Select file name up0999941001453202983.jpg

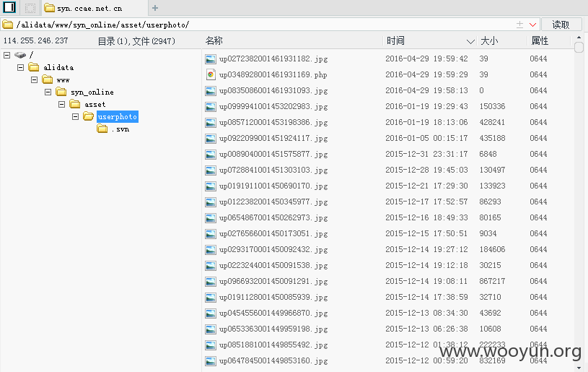[x=273, y=107]
